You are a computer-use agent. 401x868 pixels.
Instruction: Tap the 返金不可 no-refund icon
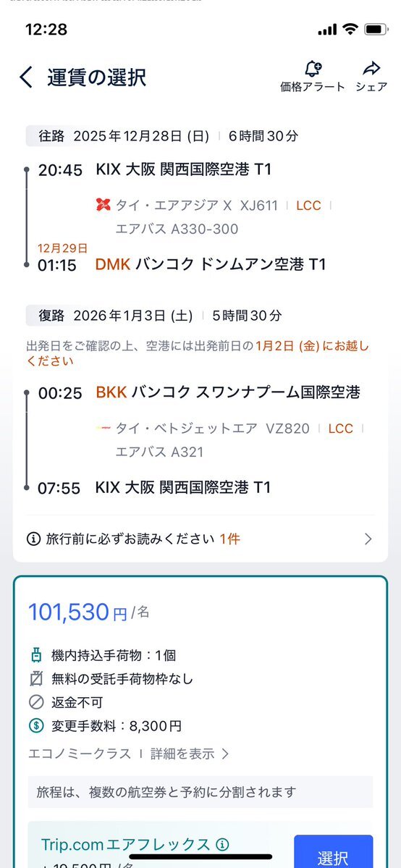36,702
